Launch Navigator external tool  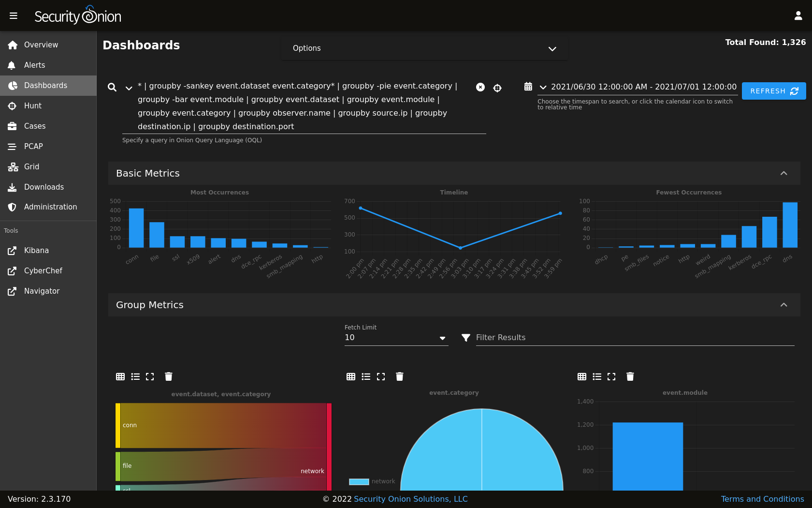pos(48,291)
